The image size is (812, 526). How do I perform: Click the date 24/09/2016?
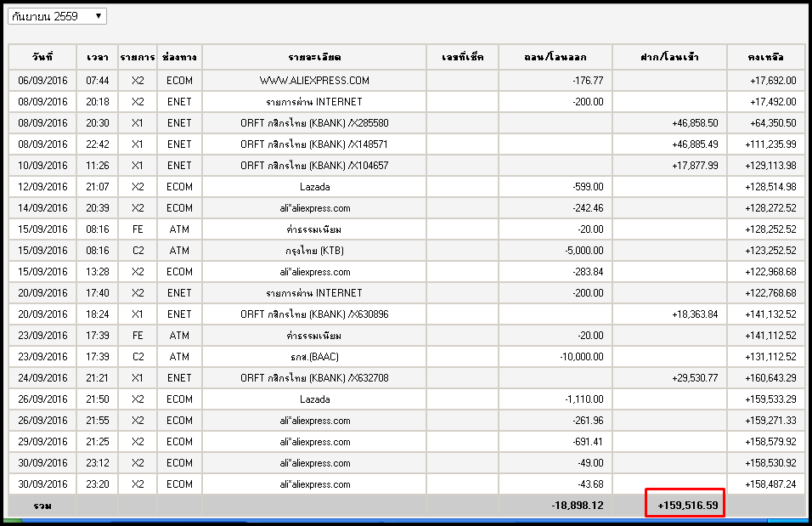[42, 378]
